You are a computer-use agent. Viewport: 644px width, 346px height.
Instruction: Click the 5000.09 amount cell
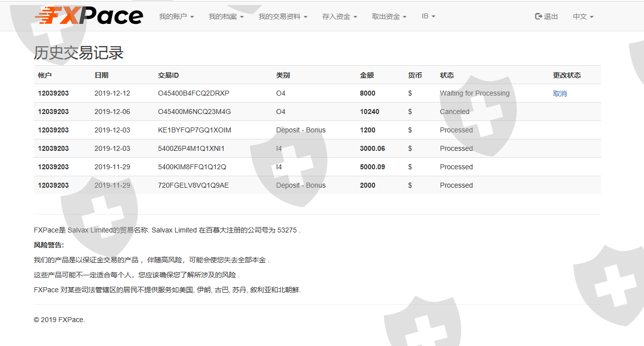point(372,167)
